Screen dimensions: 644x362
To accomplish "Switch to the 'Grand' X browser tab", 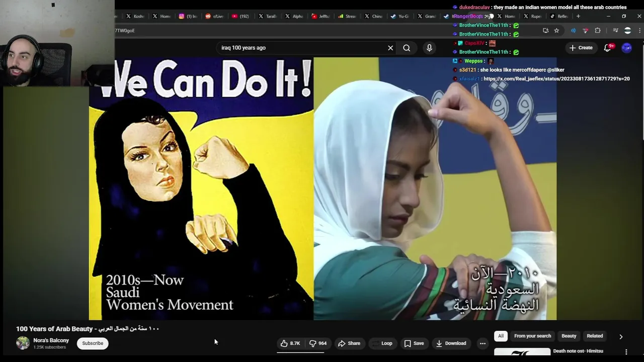I will (427, 16).
